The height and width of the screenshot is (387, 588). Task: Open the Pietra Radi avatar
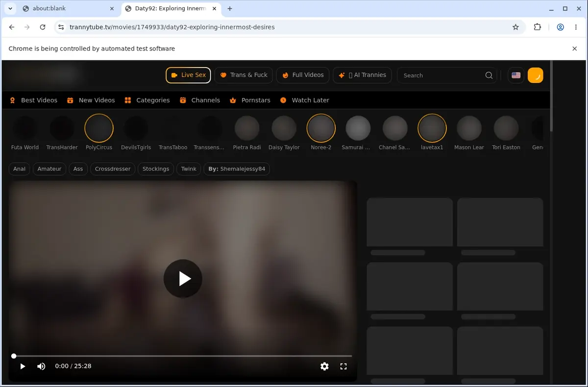(247, 128)
